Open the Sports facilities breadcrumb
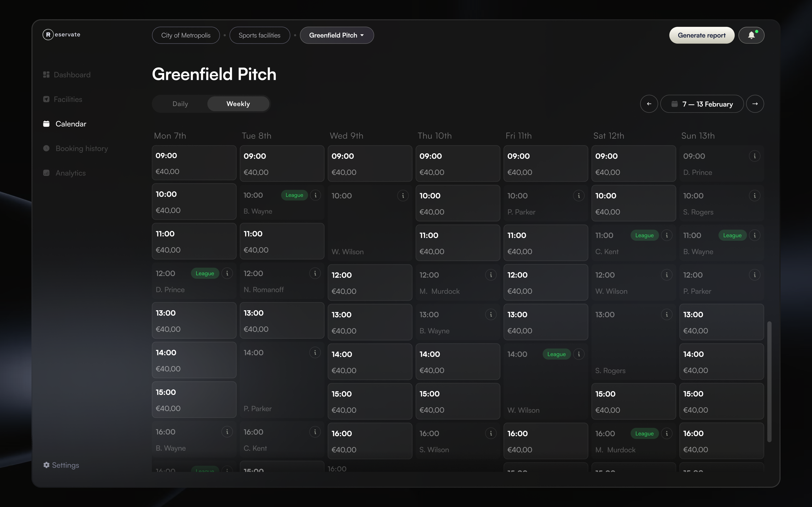812x507 pixels. click(x=259, y=35)
